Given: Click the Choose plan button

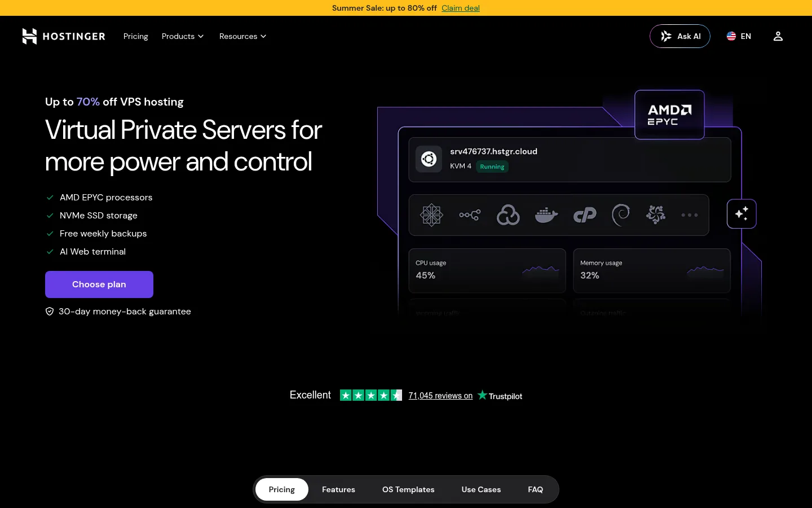Looking at the screenshot, I should click(x=99, y=284).
